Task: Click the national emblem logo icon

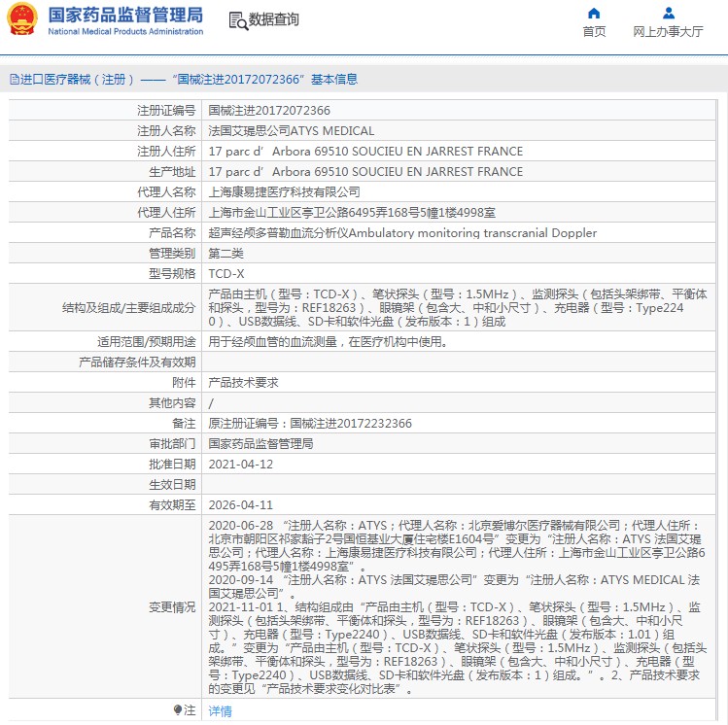Action: pyautogui.click(x=23, y=19)
